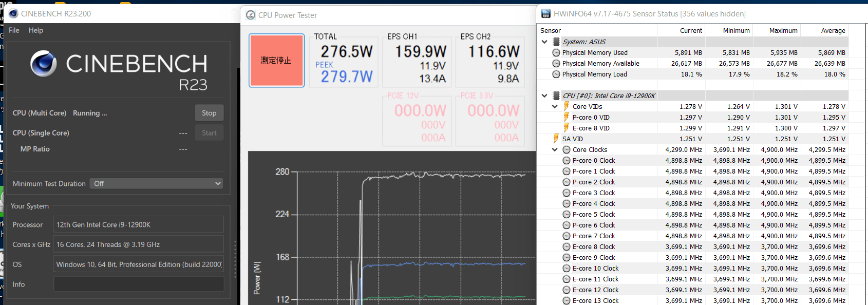This screenshot has height=305, width=868.
Task: Click the TOTAL 276.5W power reading
Action: 347,51
